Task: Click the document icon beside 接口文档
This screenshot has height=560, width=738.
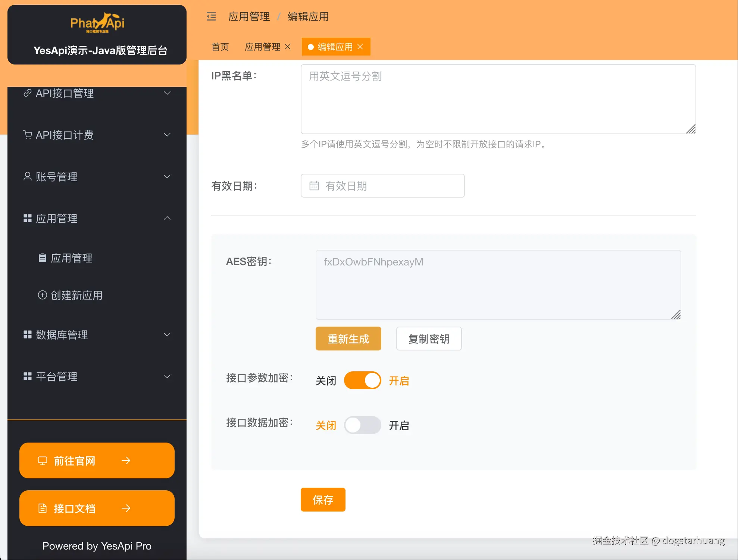Action: coord(42,508)
